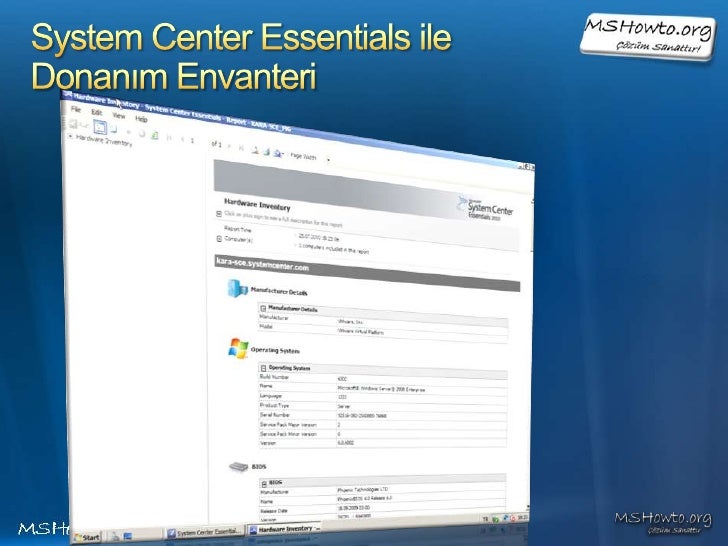Go to the last report page

[x=241, y=148]
